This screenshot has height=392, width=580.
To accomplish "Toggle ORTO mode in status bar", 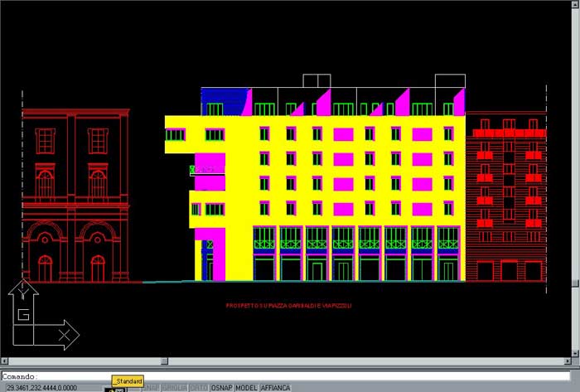I will [x=199, y=388].
